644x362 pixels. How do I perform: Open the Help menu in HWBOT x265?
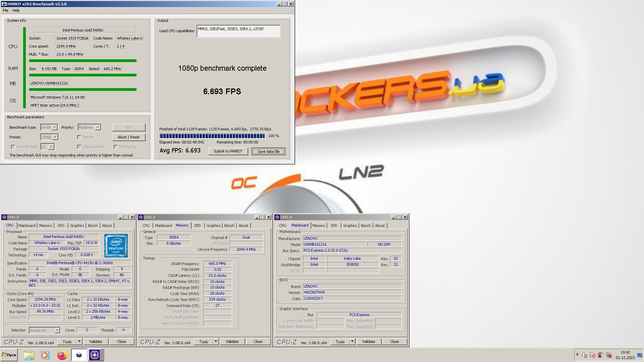pyautogui.click(x=16, y=10)
